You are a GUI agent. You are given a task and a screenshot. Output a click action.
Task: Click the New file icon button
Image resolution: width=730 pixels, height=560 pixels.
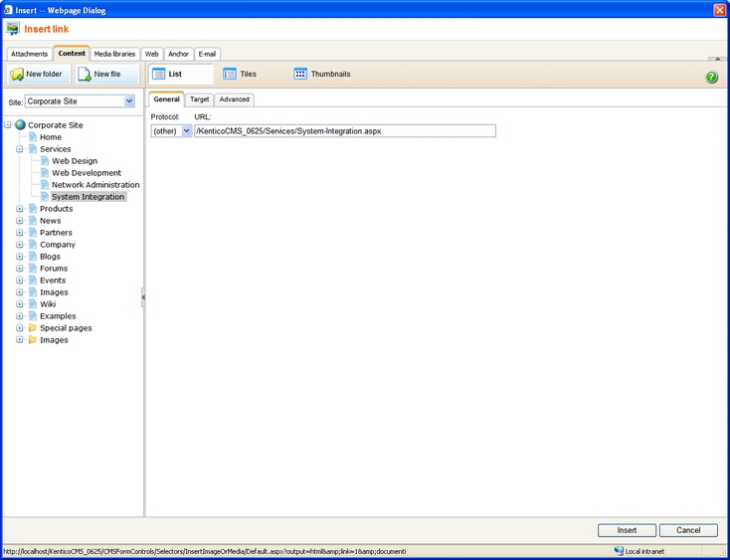pos(85,75)
